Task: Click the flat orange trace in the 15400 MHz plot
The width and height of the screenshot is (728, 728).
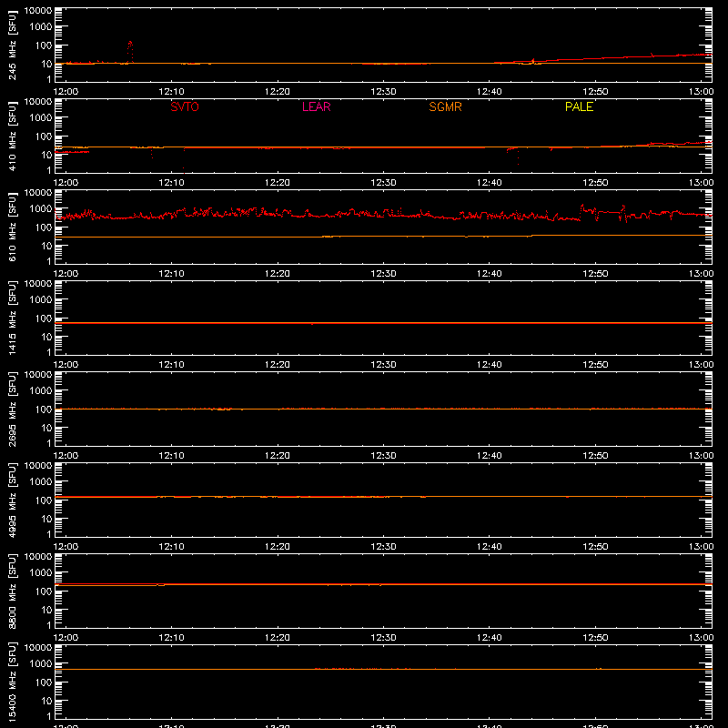Action: coord(383,669)
